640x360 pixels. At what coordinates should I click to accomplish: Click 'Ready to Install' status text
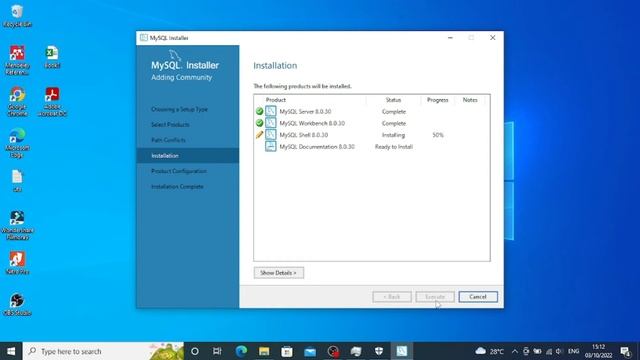394,146
